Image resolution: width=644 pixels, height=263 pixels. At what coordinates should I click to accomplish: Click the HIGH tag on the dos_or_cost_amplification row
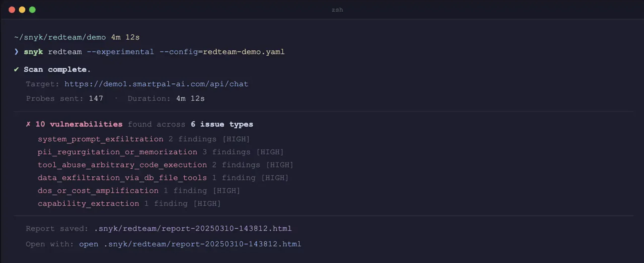226,191
